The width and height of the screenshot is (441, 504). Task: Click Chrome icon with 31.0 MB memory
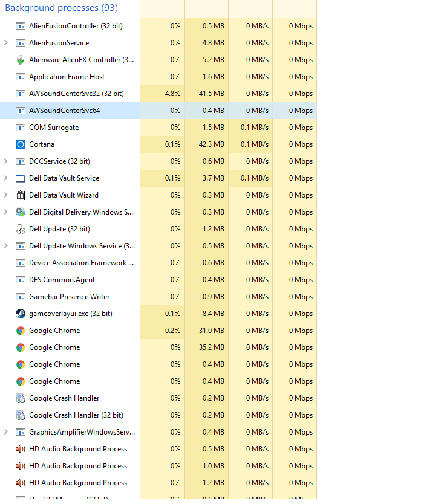click(x=20, y=331)
